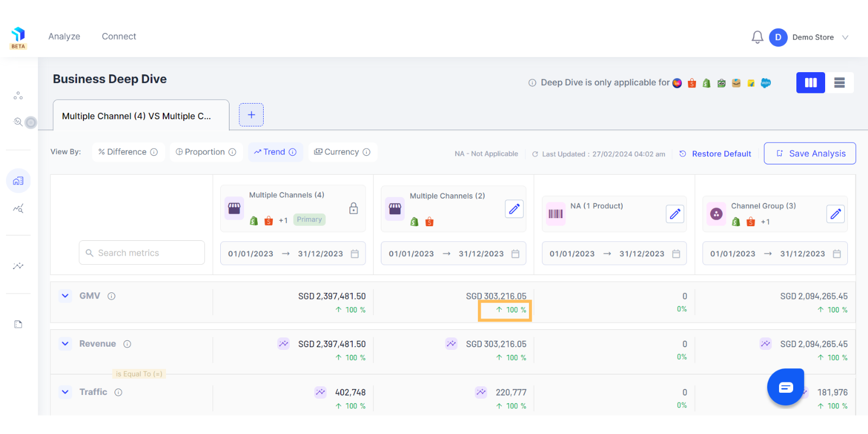This screenshot has height=434, width=868.
Task: Click GMV value SGD 303,216.05
Action: coord(496,296)
